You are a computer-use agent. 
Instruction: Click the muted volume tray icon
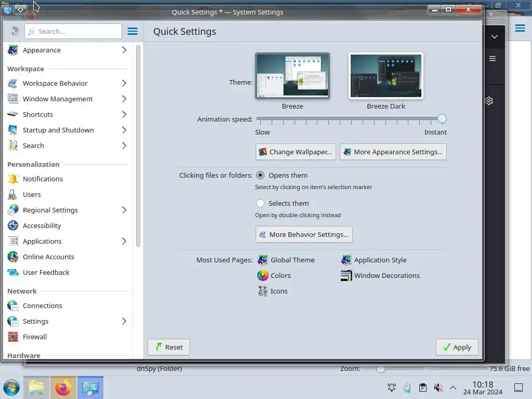pyautogui.click(x=438, y=388)
